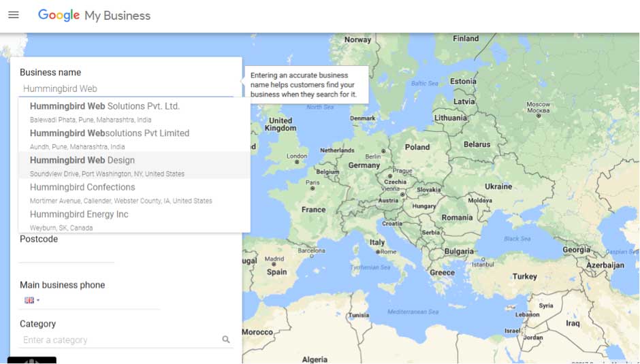Image resolution: width=640 pixels, height=364 pixels.
Task: Select Hummingbird Websolutions Pvt Limited suggestion
Action: tap(134, 138)
